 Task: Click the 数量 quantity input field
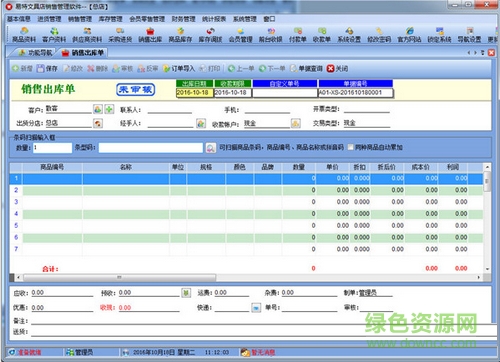(x=52, y=148)
